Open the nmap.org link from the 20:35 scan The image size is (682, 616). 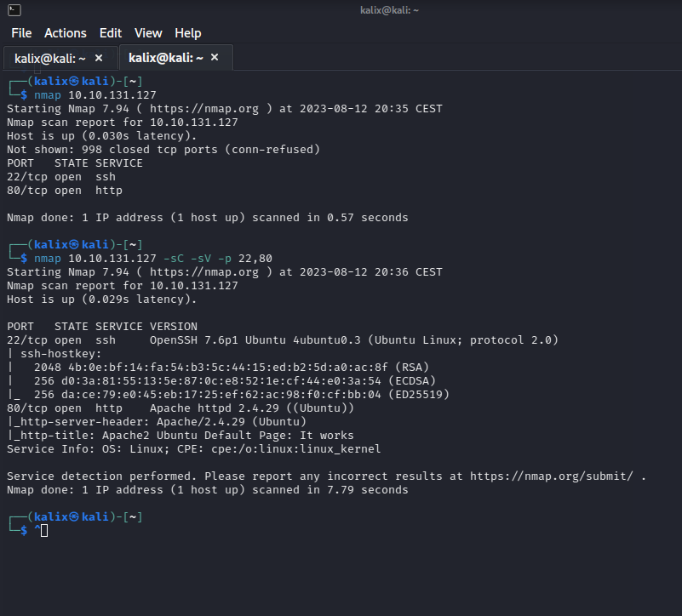[203, 109]
